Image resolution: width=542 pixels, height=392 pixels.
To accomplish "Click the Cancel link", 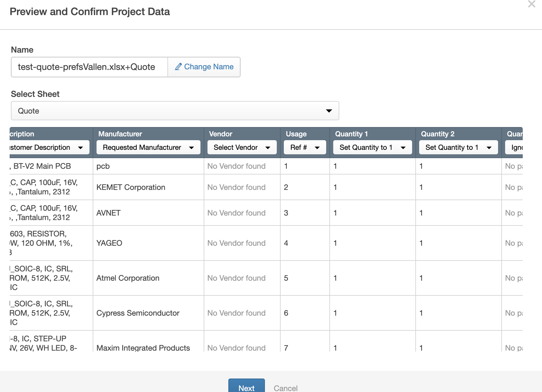I will coord(285,388).
